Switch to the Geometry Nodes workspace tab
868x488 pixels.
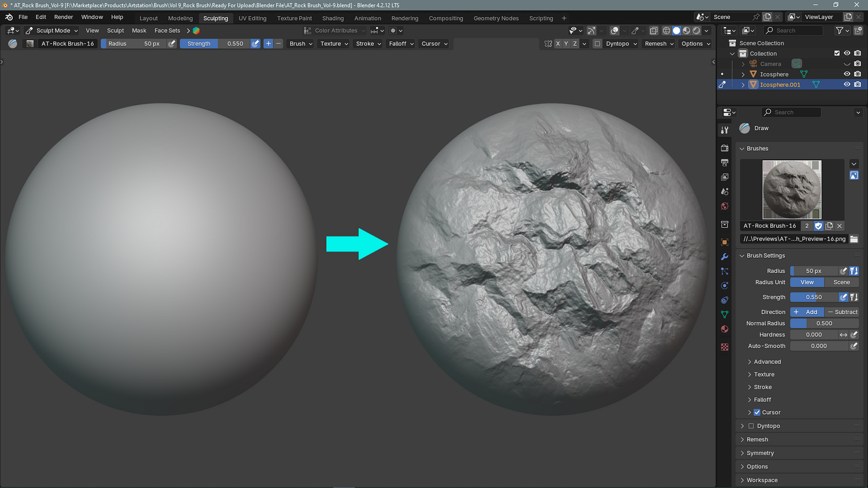[496, 19]
